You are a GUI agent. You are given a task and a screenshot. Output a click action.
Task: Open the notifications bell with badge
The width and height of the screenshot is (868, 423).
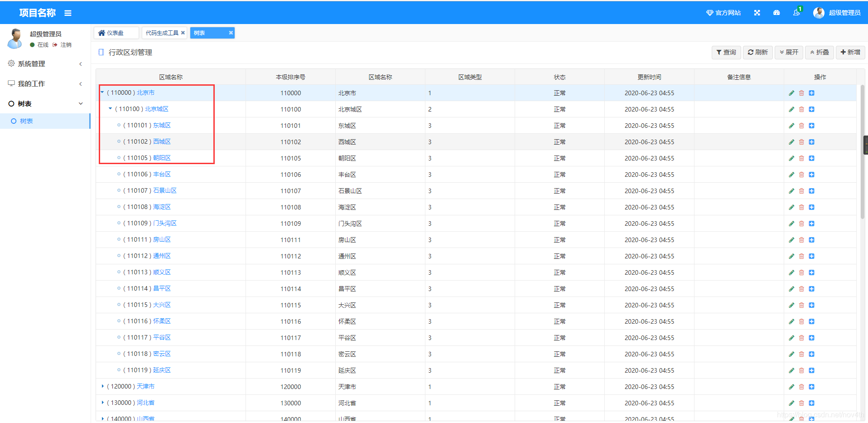click(797, 12)
